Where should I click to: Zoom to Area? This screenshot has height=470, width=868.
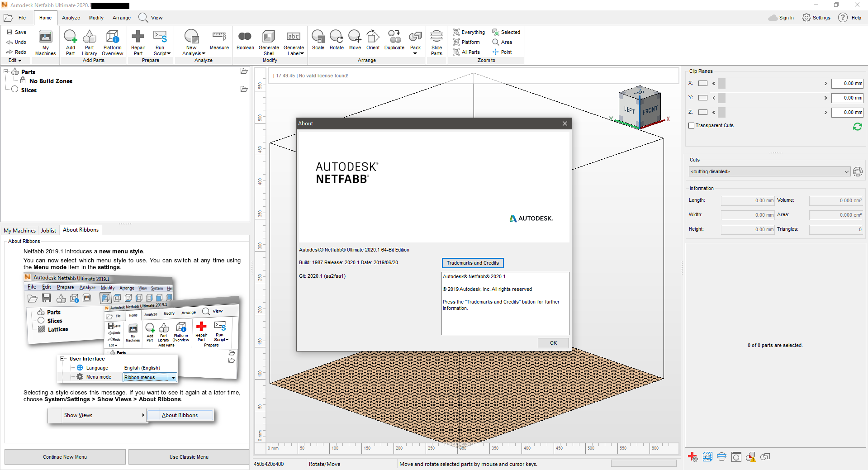(502, 42)
